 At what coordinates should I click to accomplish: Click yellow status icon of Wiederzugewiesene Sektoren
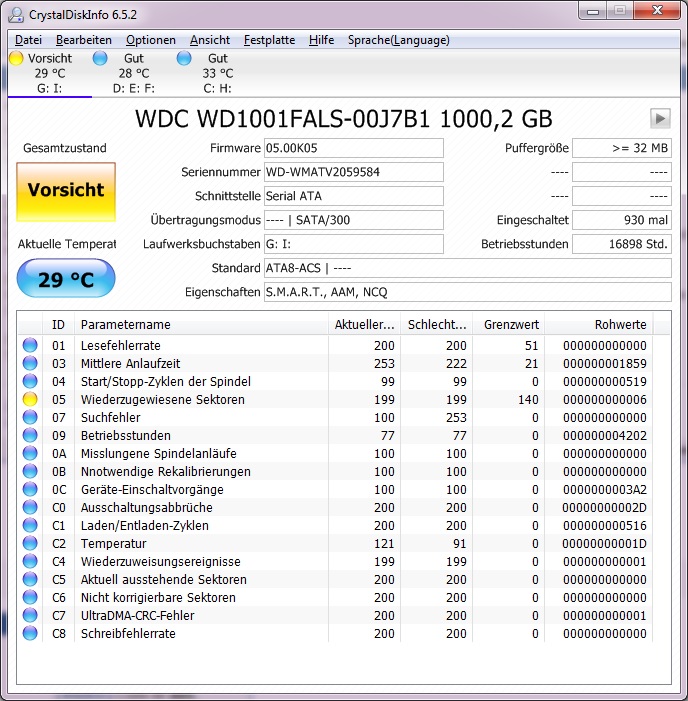30,399
